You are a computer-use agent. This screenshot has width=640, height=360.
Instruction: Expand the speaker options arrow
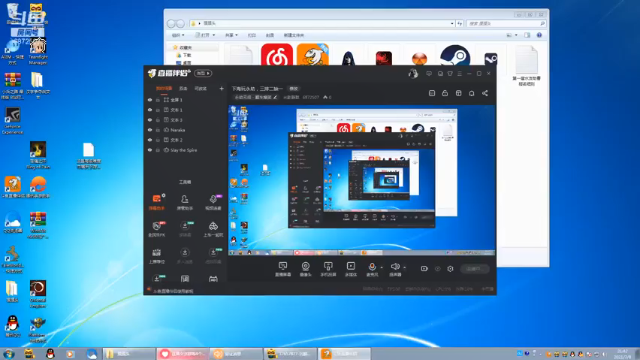point(404,268)
